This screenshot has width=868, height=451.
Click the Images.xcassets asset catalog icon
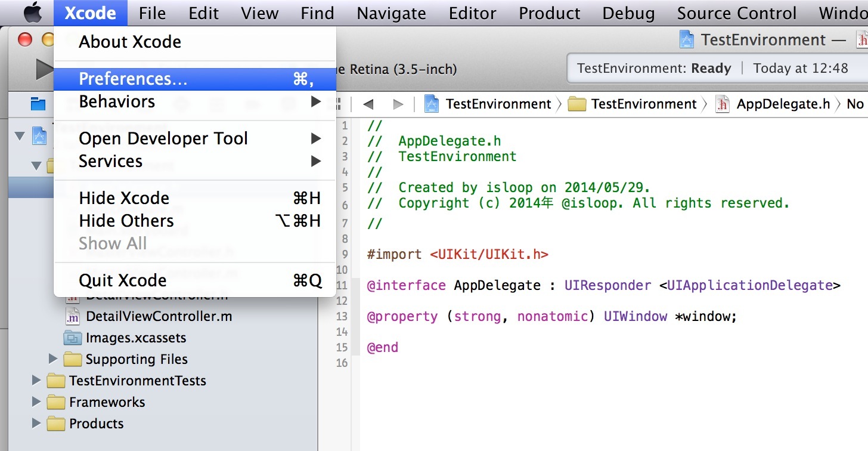[x=73, y=338]
